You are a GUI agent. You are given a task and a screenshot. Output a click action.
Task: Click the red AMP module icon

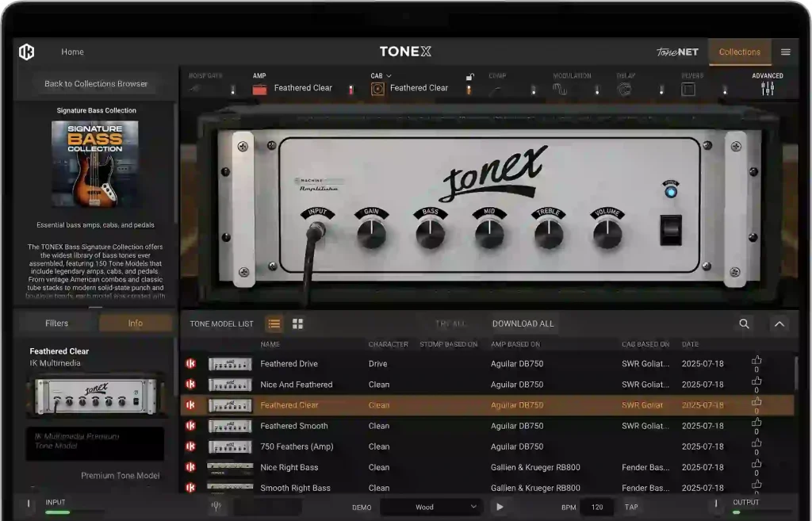(x=259, y=89)
